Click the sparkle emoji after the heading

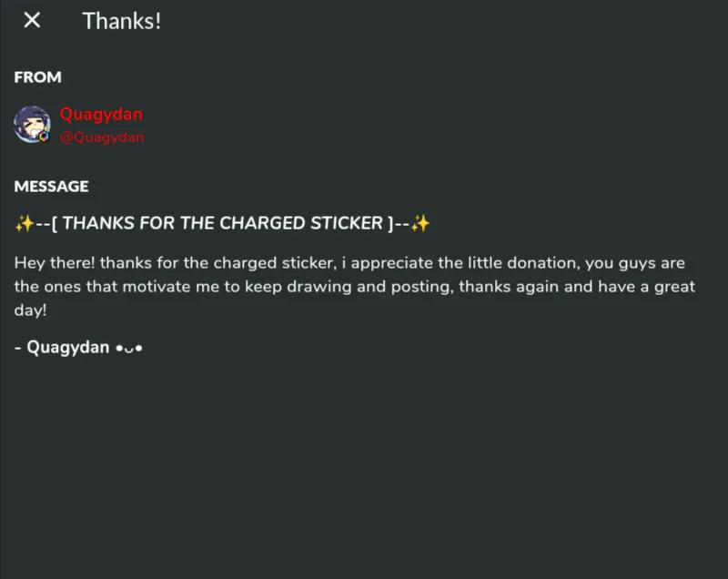(x=420, y=223)
